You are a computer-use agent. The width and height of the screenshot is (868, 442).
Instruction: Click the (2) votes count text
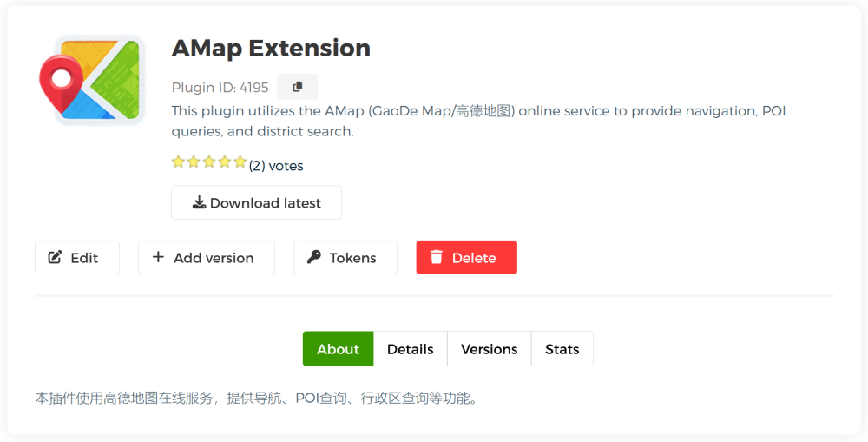(x=276, y=166)
